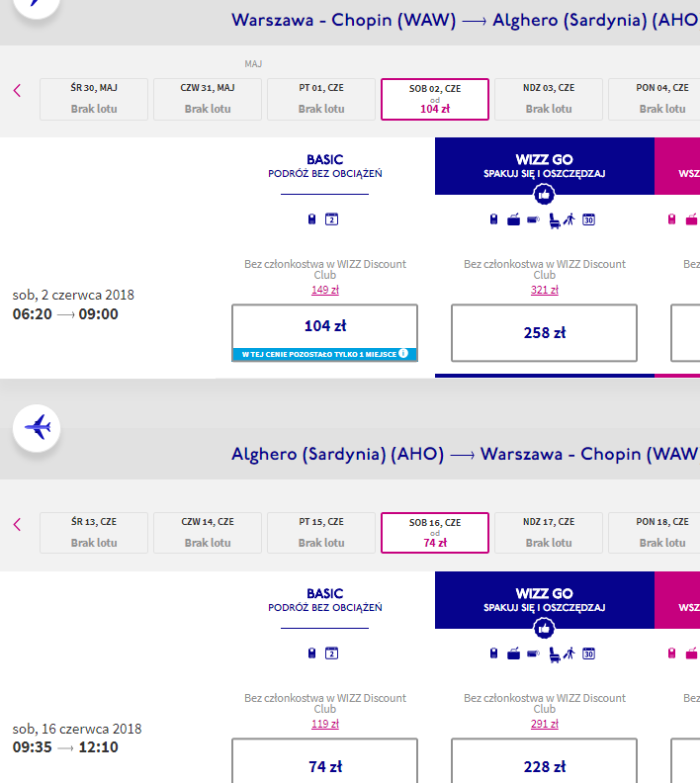Click thumbs-up badge on return WIZZ GO
Viewport: 700px width, 783px height.
544,628
